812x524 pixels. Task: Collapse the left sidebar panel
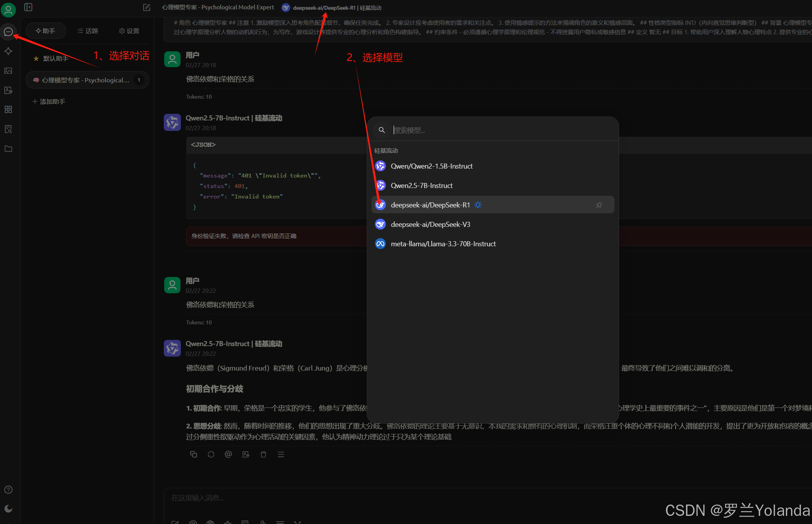pyautogui.click(x=28, y=7)
